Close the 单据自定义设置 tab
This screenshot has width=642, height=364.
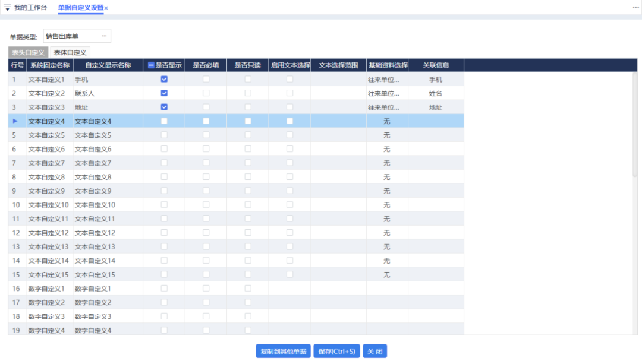106,8
